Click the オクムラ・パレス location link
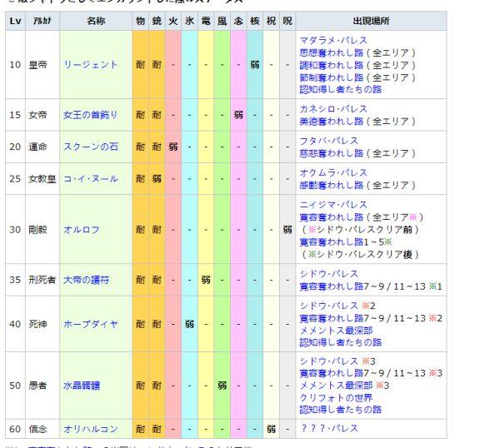 (x=333, y=172)
